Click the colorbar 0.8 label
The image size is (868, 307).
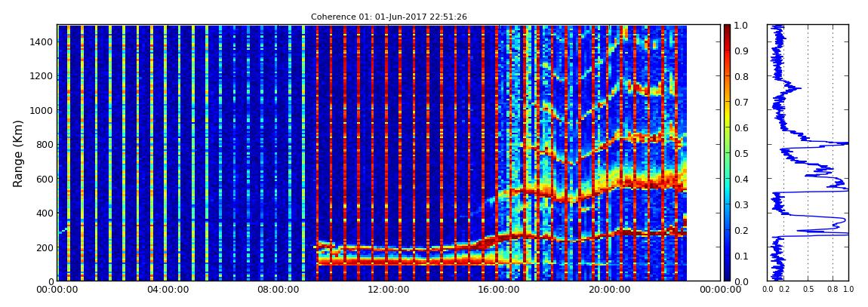pos(743,76)
